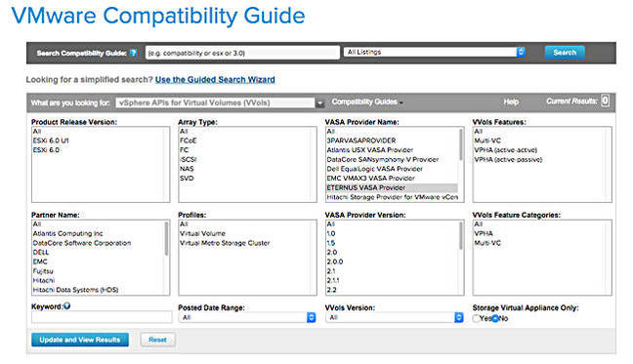Select FC array type
The image size is (633, 364).
click(x=184, y=150)
